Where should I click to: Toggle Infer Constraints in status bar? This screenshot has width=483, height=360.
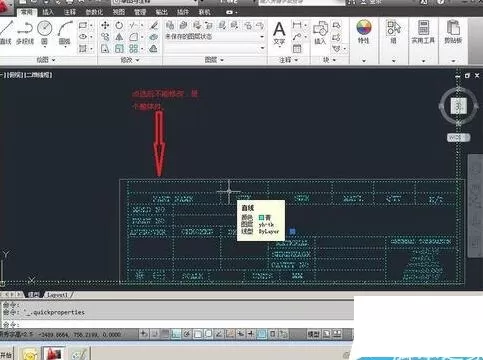[144, 334]
